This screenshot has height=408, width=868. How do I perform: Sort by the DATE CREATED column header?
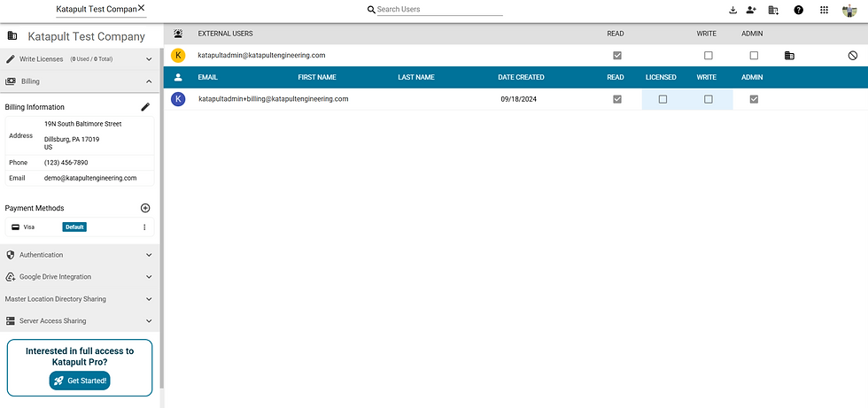click(521, 77)
